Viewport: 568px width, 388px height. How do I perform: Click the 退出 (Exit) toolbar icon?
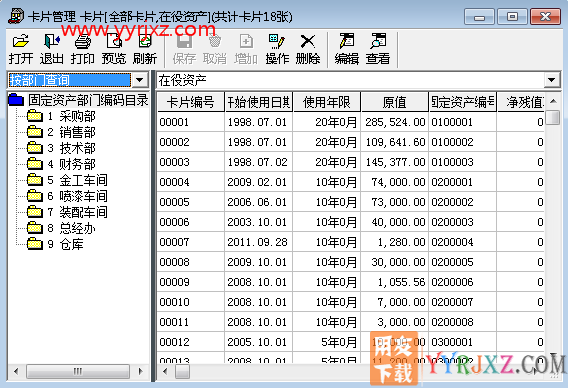51,49
